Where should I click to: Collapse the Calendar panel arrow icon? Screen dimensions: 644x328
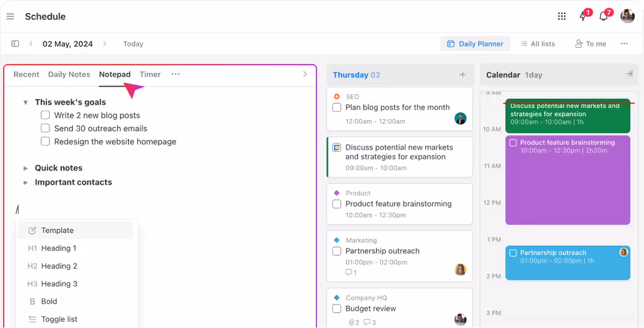click(x=629, y=74)
